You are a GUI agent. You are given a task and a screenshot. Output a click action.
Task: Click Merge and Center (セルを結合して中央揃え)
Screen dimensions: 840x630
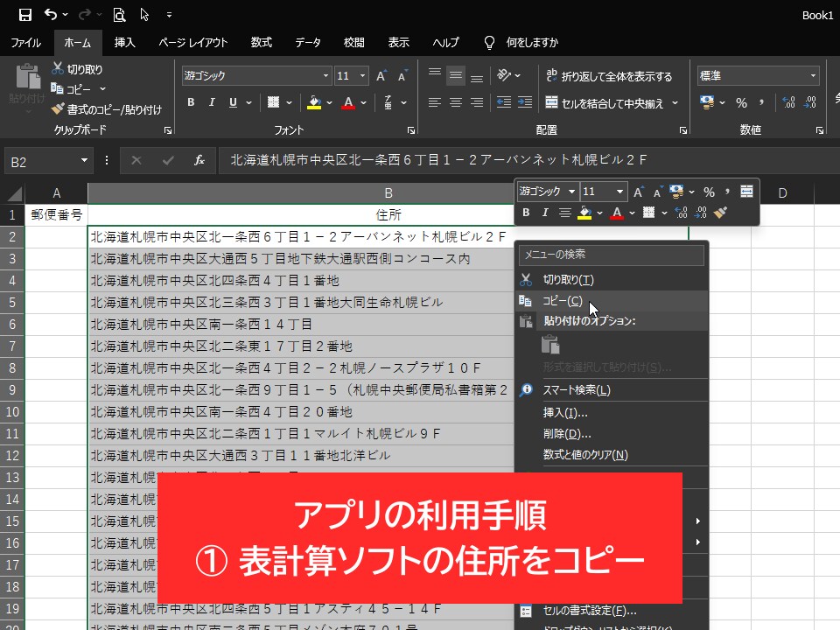pyautogui.click(x=605, y=103)
